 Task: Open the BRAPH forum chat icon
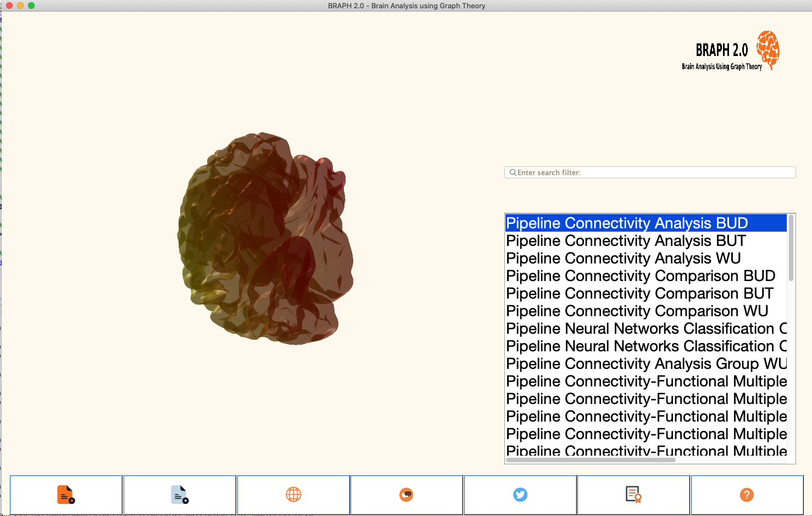point(407,494)
